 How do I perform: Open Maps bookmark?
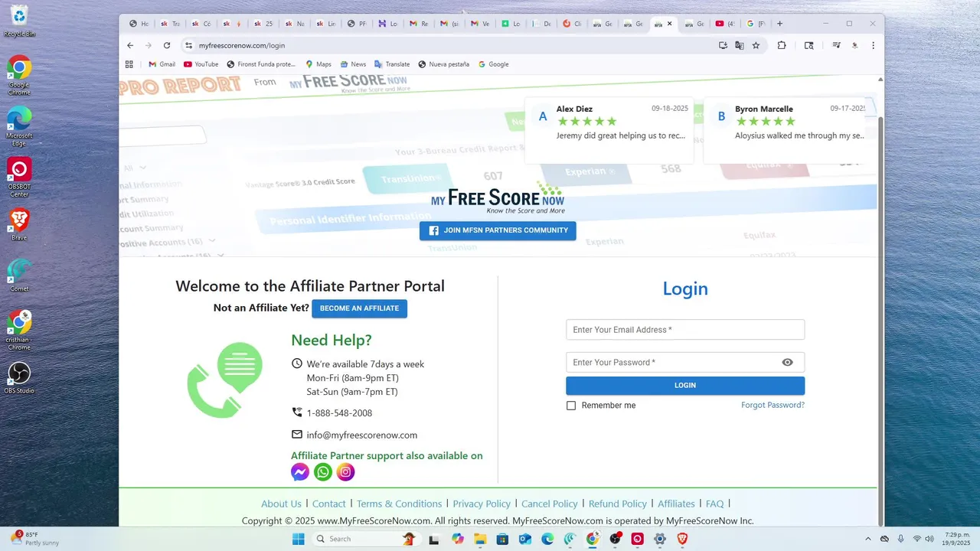point(318,64)
